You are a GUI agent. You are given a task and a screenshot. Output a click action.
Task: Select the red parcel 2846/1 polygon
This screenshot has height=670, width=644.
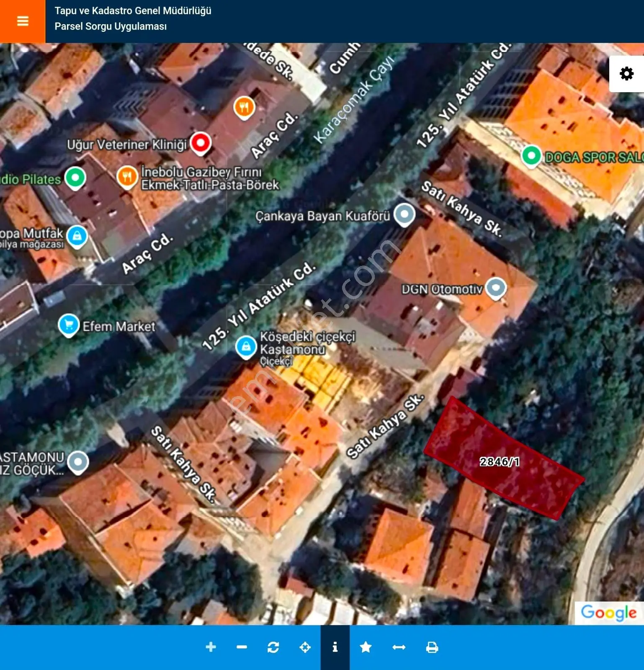[x=504, y=459]
